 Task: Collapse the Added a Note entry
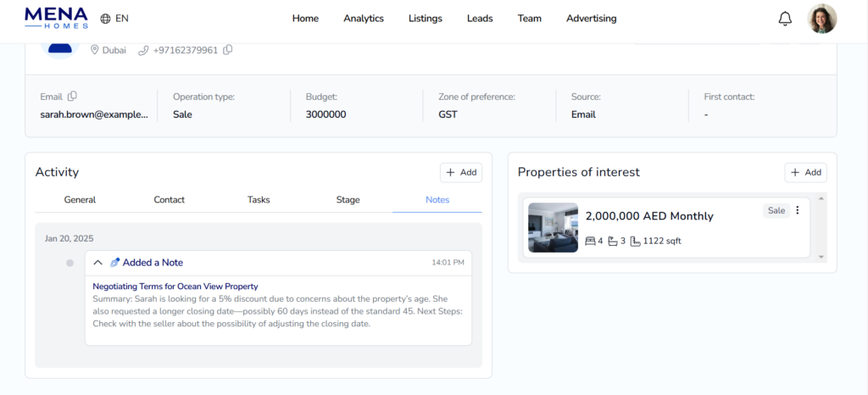tap(98, 263)
